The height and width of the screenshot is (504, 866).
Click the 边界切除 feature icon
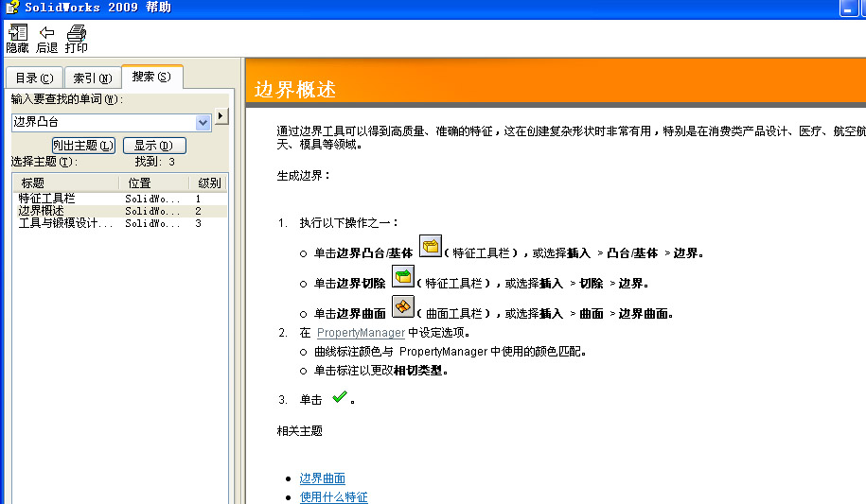[x=402, y=276]
